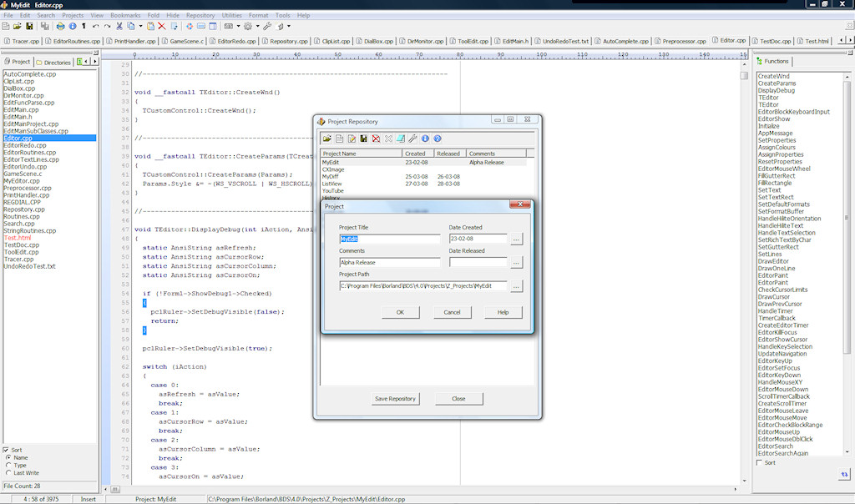Click the Print icon in main toolbar

pyautogui.click(x=60, y=26)
